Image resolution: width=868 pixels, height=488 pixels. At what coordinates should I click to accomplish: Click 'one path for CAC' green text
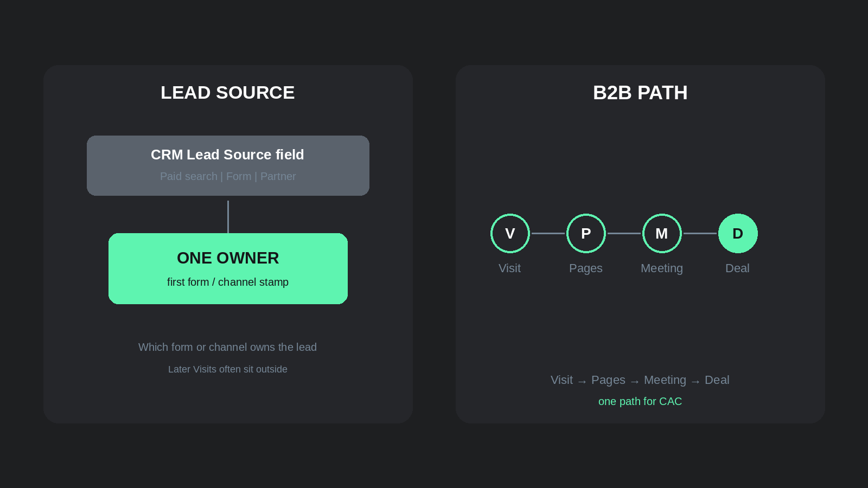point(640,401)
